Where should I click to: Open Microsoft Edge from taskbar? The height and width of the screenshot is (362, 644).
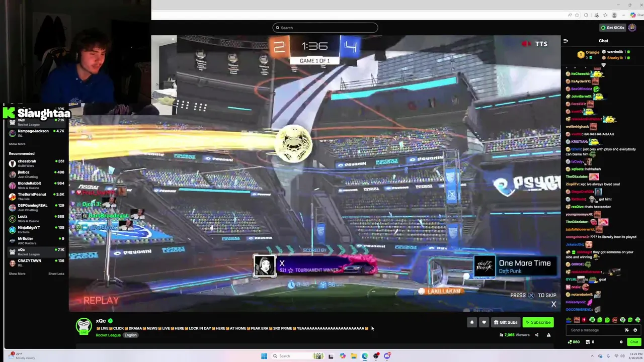[365, 356]
